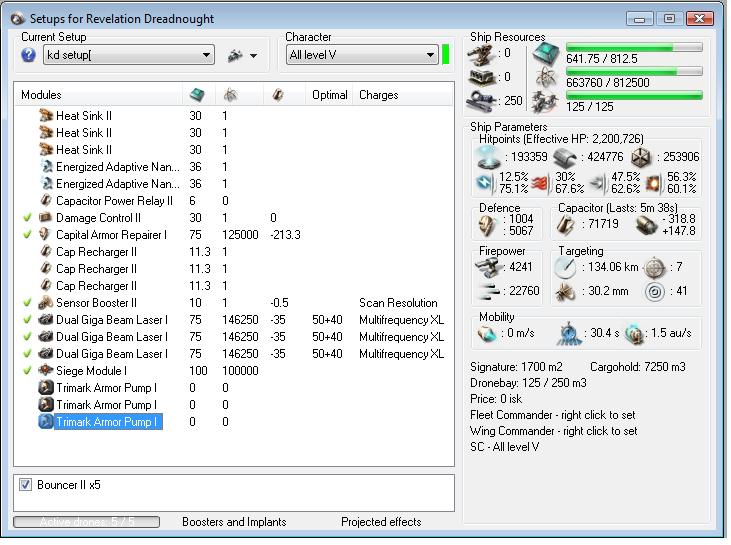731x545 pixels.
Task: Click the Multifrequency XL charge on first laser
Action: (401, 320)
